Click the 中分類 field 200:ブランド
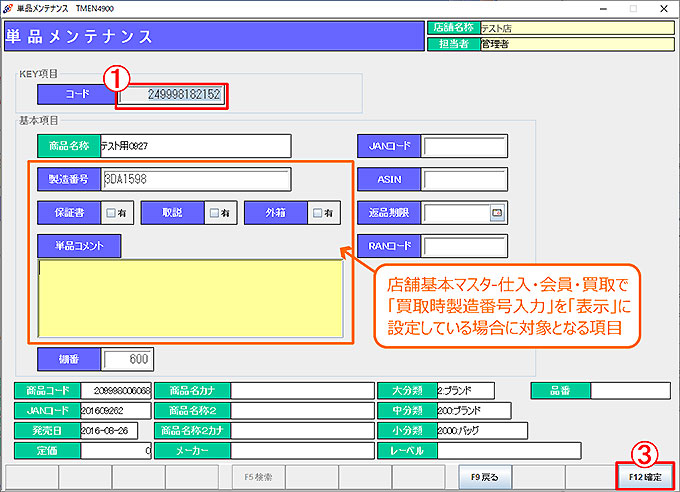The width and height of the screenshot is (680, 492). [474, 410]
